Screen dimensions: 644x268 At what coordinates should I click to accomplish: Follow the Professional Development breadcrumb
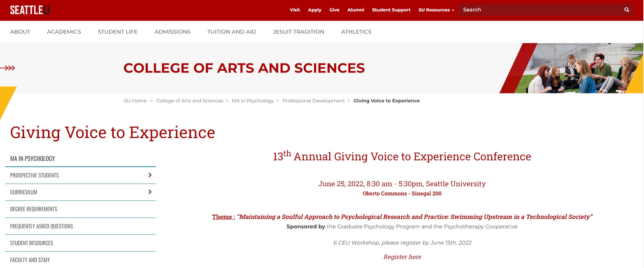[313, 101]
